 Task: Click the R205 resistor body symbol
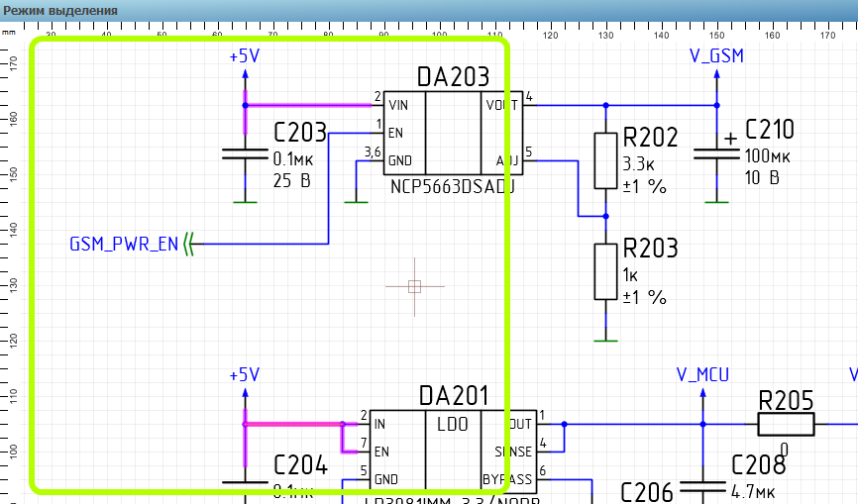[787, 424]
